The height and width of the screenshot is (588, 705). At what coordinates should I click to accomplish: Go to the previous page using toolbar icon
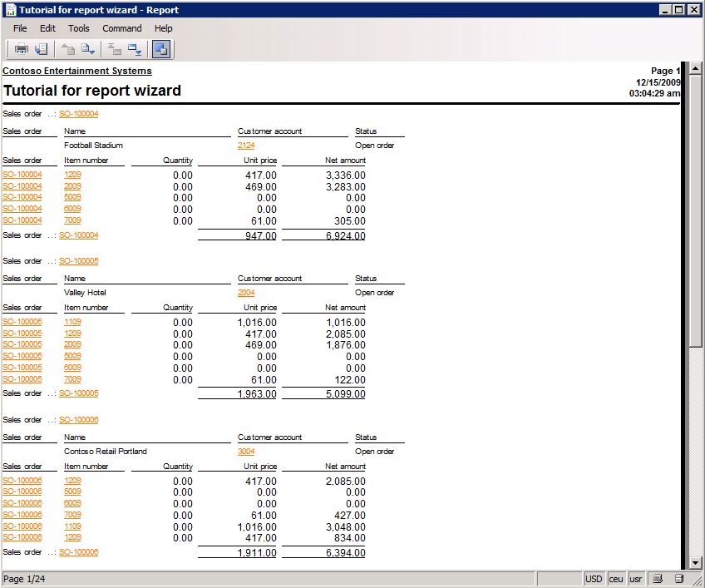(x=68, y=49)
